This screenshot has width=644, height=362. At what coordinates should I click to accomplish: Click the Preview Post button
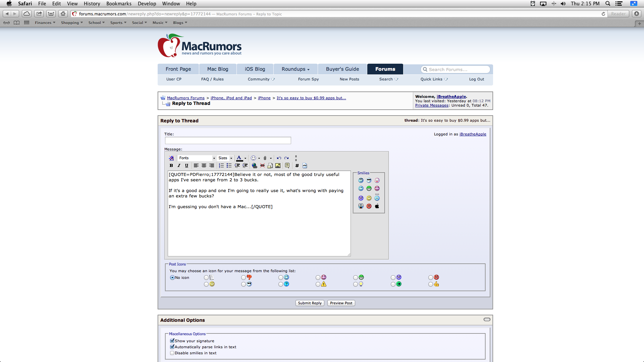click(341, 303)
